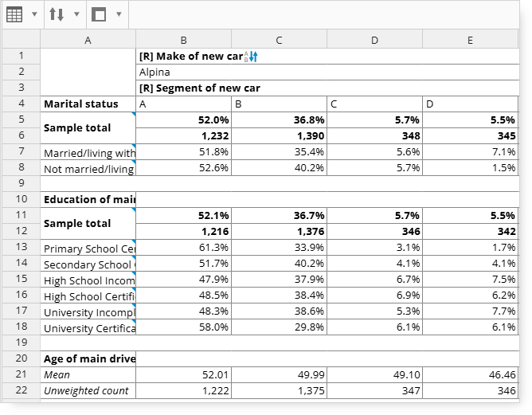Click the cell with value 47.9%
The width and height of the screenshot is (532, 415).
(x=183, y=280)
